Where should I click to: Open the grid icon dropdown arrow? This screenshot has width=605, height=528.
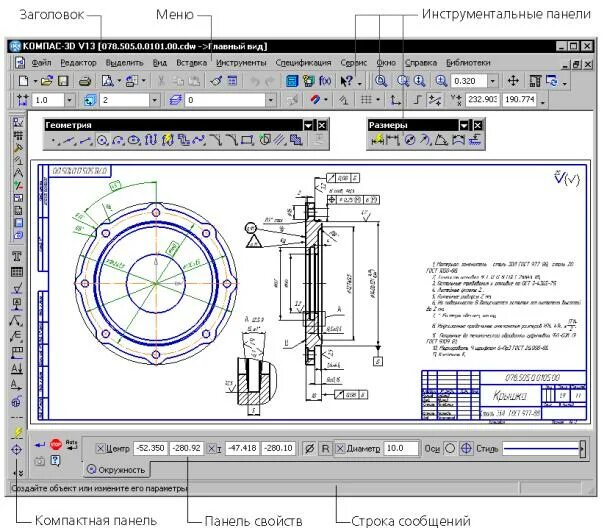378,100
